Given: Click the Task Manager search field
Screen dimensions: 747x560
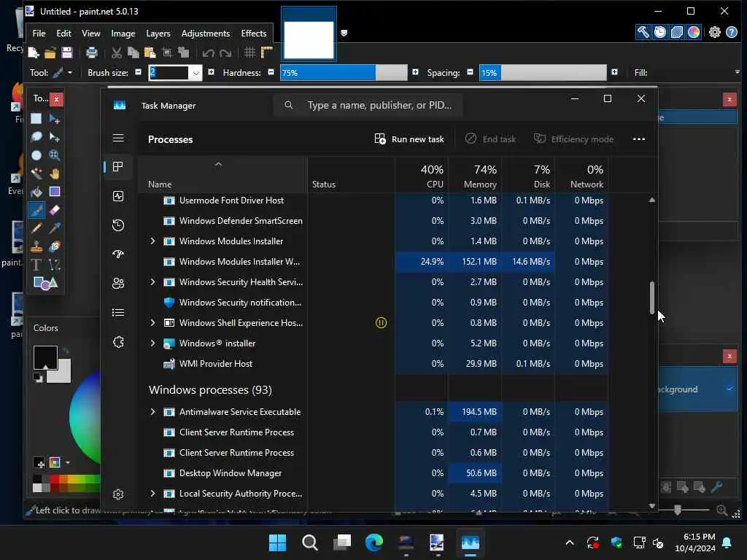Looking at the screenshot, I should point(368,105).
